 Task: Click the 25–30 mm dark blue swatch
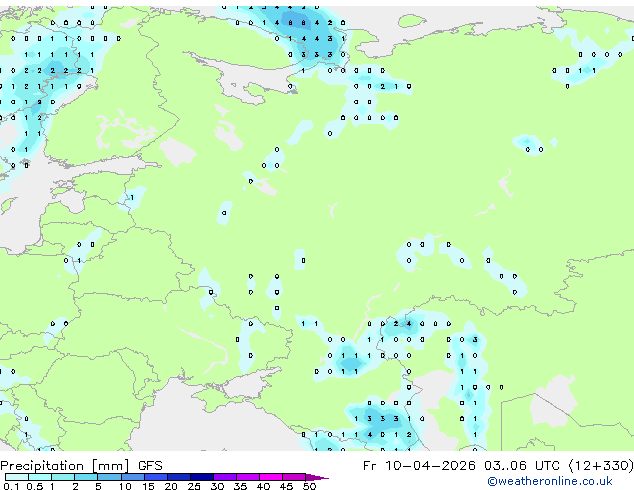coord(202,477)
